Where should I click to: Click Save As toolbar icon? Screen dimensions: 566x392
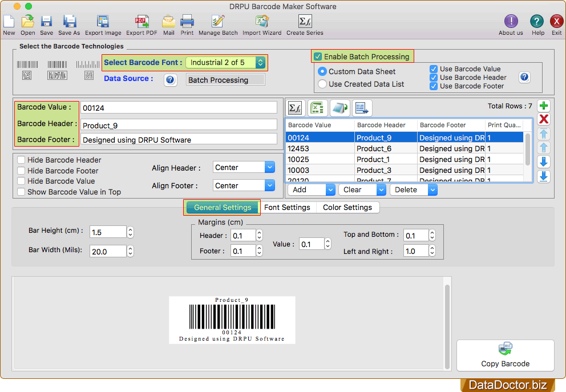tap(69, 22)
